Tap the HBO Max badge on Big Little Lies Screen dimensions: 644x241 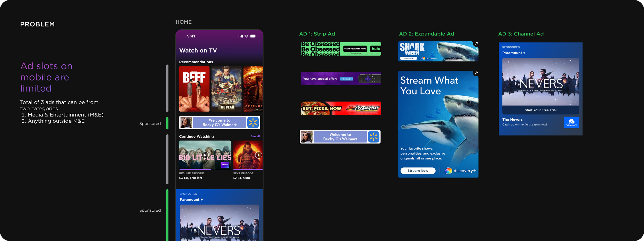(225, 165)
